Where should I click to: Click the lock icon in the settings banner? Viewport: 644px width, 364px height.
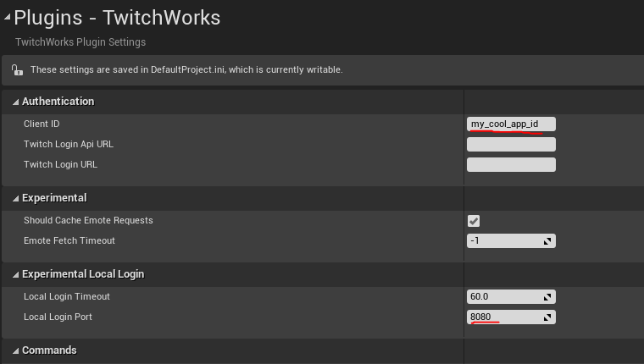click(17, 69)
